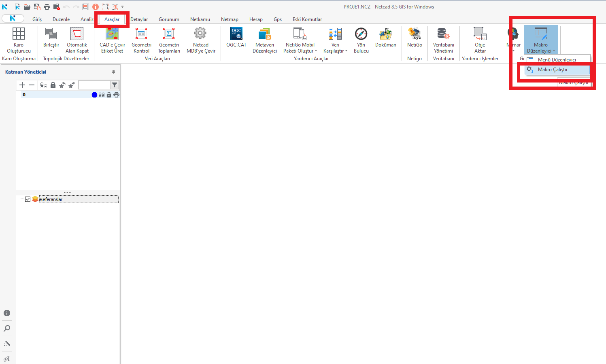Open the OGC.CAT catalog tool
The height and width of the screenshot is (364, 606).
(236, 37)
